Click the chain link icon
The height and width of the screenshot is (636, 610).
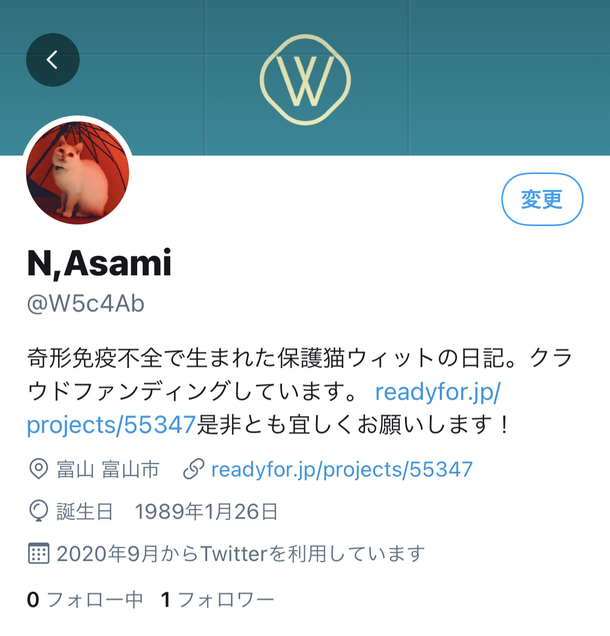click(193, 469)
